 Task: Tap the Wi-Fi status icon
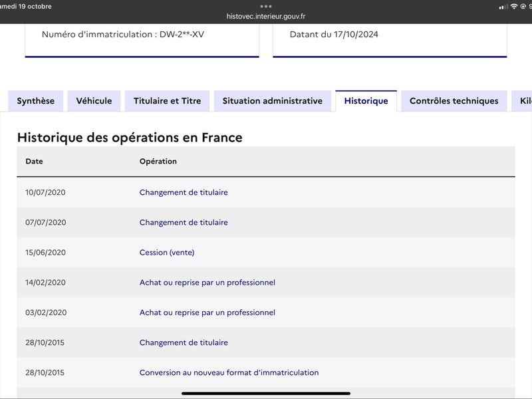514,7
